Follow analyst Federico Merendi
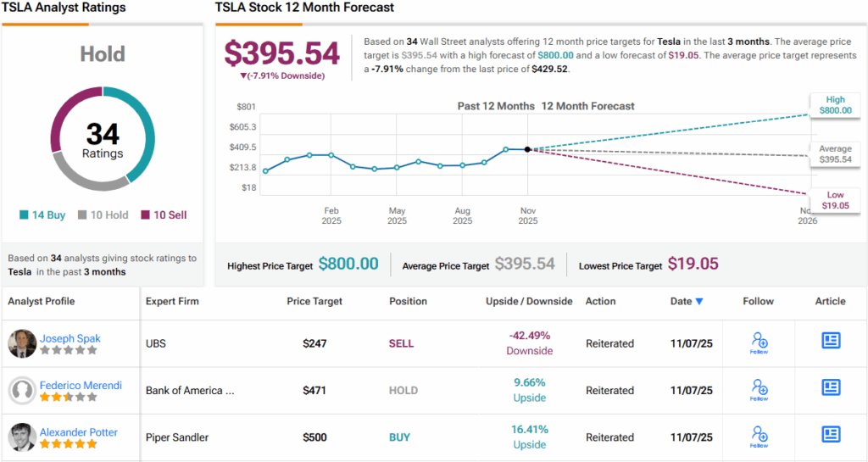 (x=759, y=390)
